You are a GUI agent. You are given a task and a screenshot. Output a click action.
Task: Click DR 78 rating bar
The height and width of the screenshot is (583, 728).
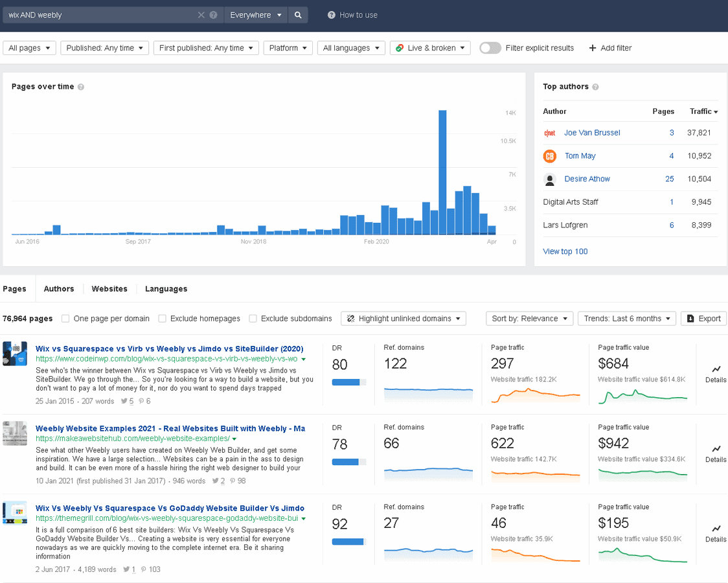[x=349, y=463]
